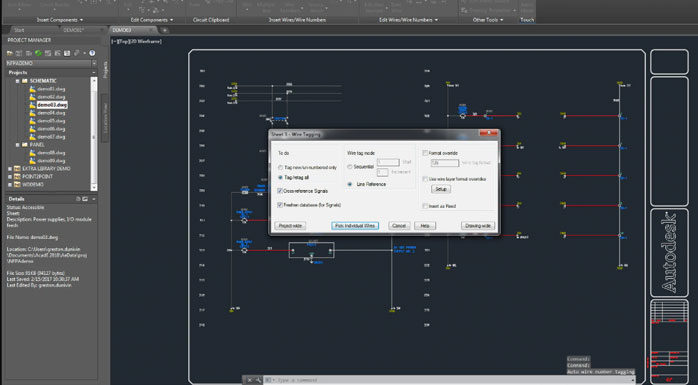
Task: Collapse the SCHEMATIC folder
Action: (18, 81)
